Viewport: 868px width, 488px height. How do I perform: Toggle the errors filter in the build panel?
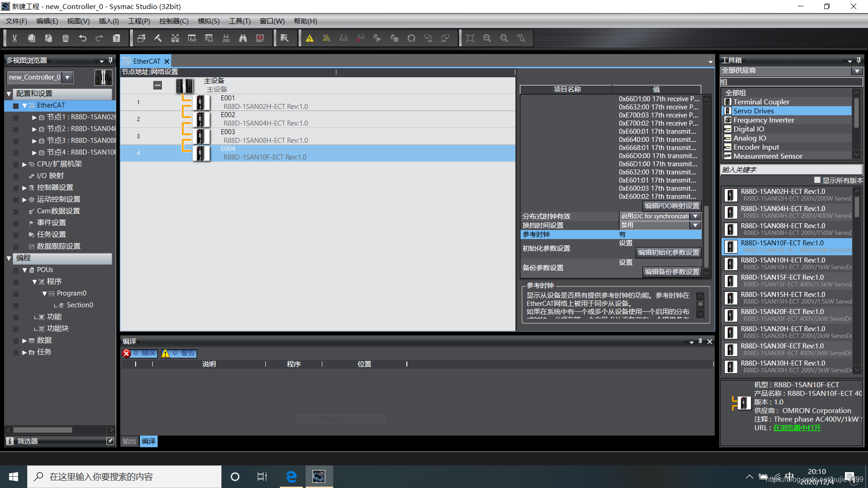point(140,353)
